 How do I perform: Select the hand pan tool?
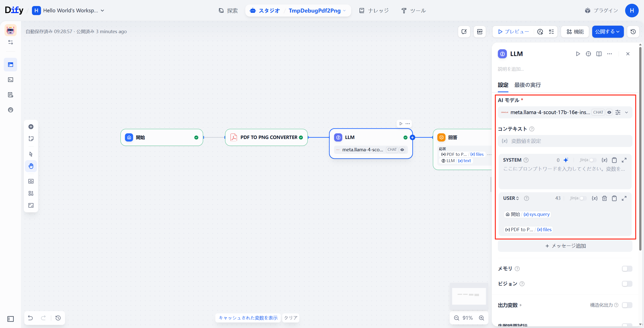pos(31,166)
